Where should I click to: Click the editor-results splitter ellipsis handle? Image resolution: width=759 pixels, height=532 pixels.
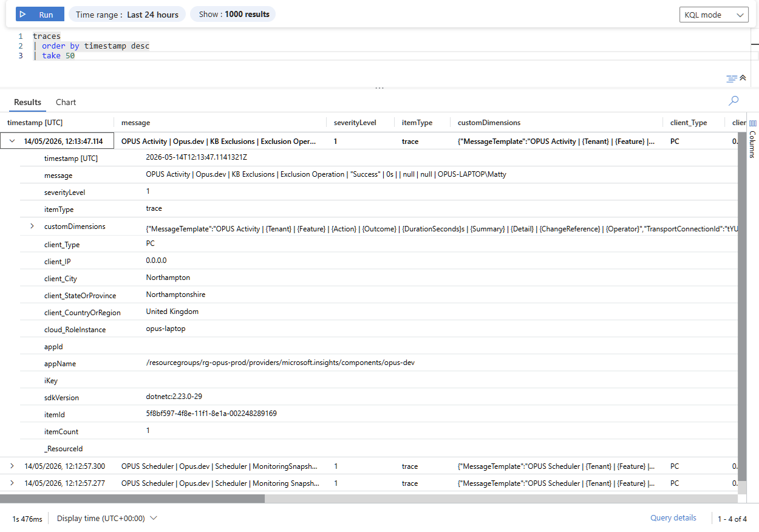coord(379,88)
